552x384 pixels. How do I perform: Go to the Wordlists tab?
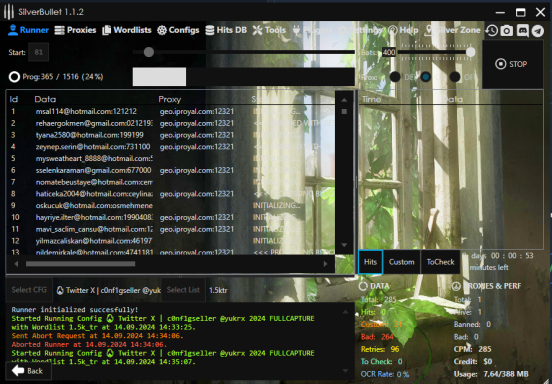click(127, 30)
